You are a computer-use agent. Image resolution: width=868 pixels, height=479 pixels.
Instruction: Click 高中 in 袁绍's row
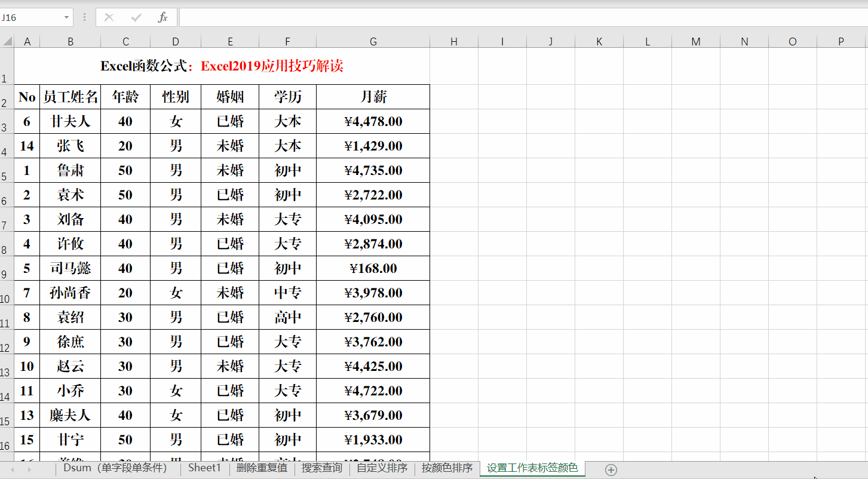287,317
